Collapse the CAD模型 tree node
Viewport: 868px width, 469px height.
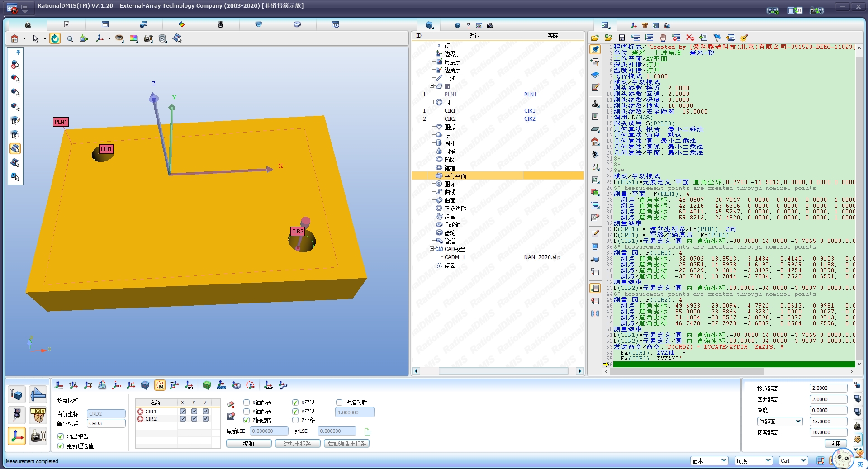[432, 249]
